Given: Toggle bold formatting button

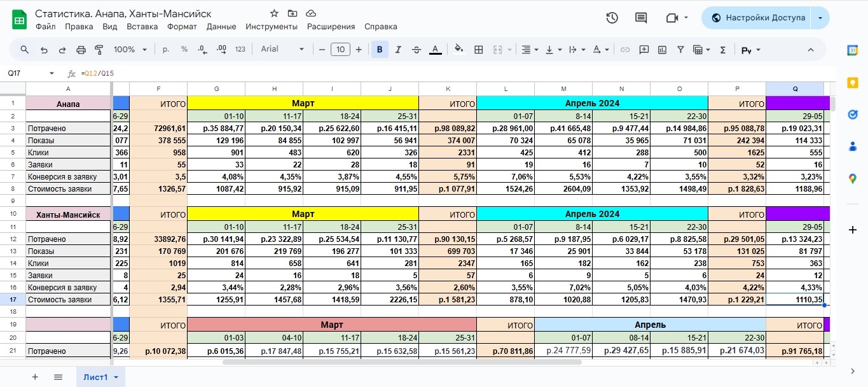Looking at the screenshot, I should [x=380, y=50].
